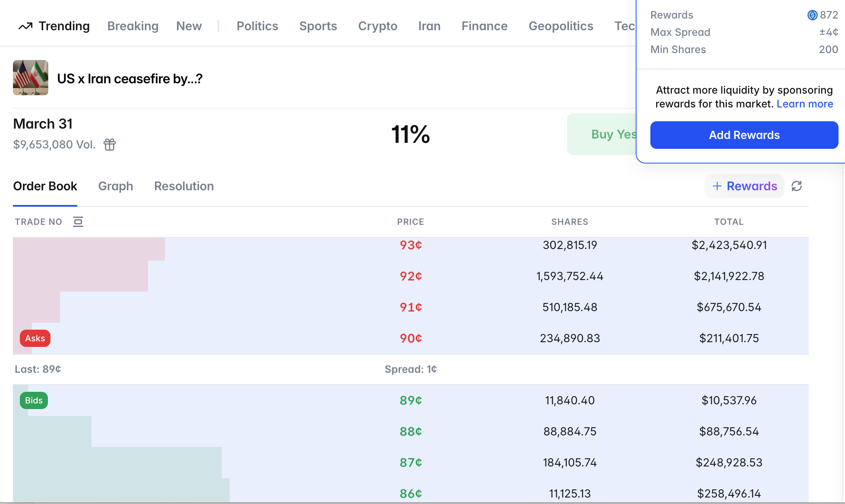Go to the Politics category

point(257,26)
